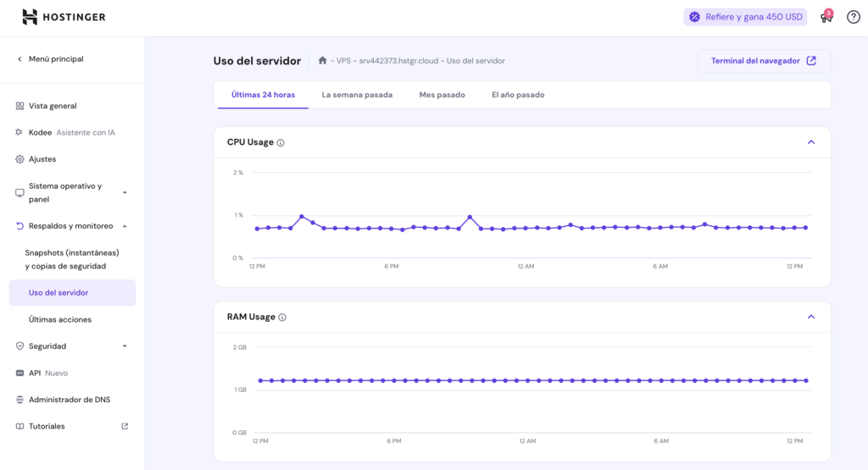Image resolution: width=868 pixels, height=470 pixels.
Task: Click the first CPU spike data point
Action: point(302,217)
